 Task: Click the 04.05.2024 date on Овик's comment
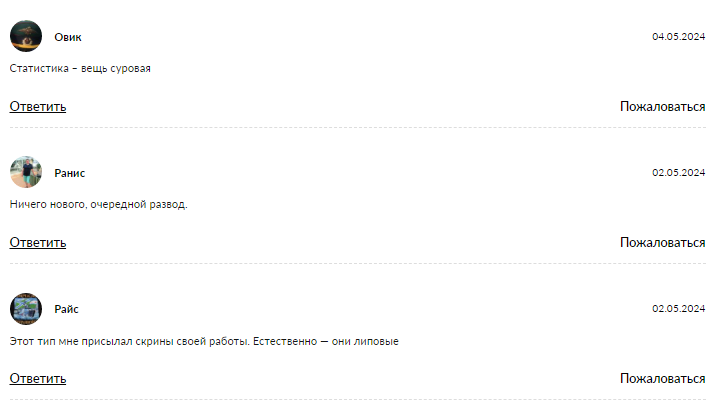[679, 37]
